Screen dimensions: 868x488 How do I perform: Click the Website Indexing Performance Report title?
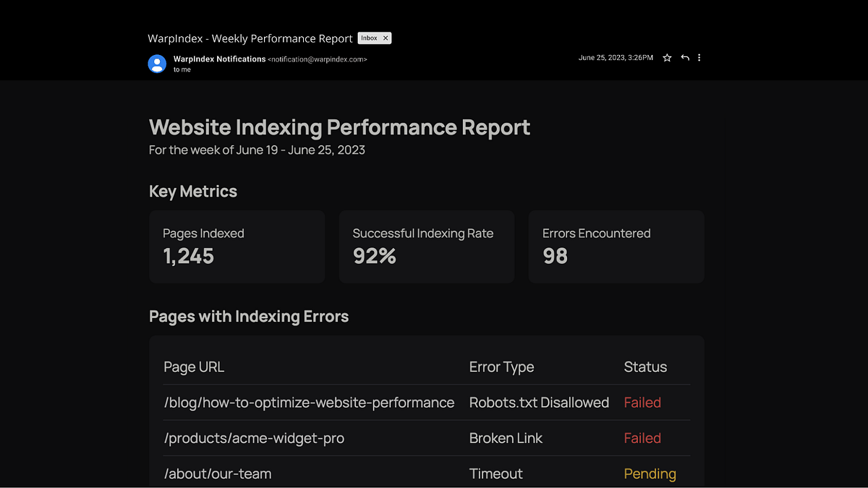339,127
